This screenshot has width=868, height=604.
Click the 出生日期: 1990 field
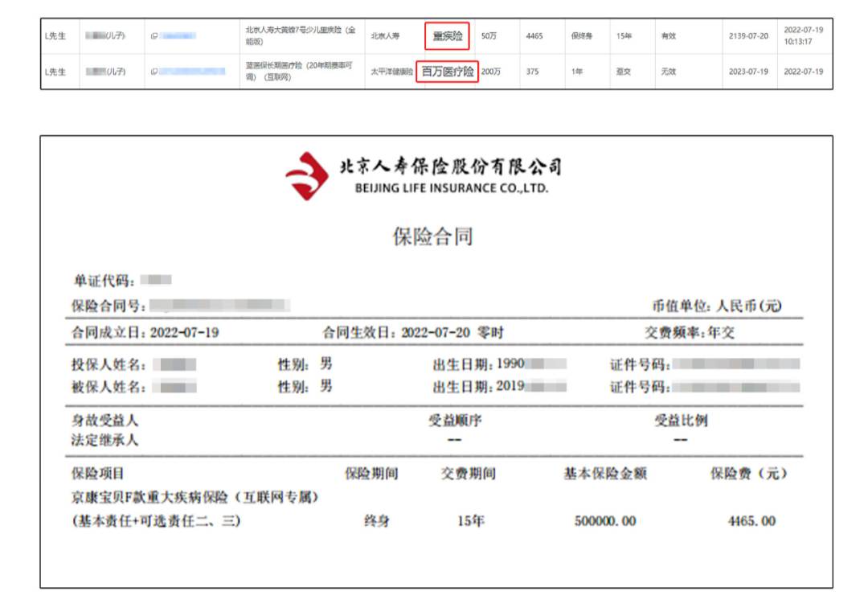(x=499, y=364)
